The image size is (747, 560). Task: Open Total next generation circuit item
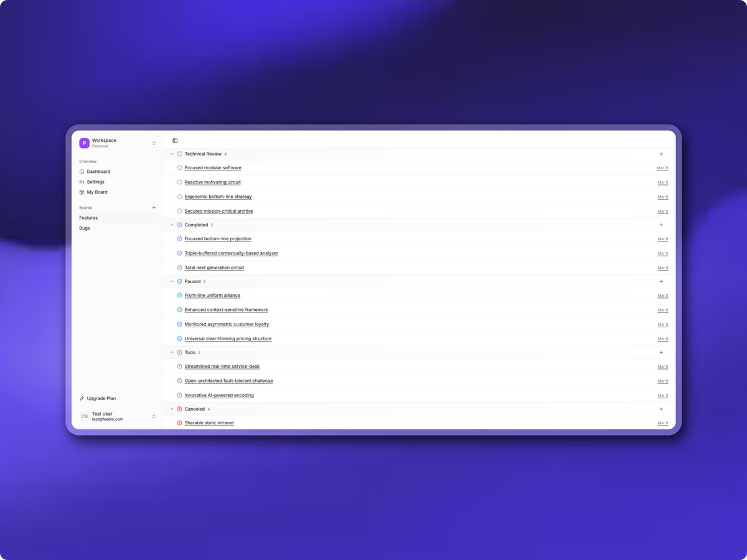pos(214,268)
